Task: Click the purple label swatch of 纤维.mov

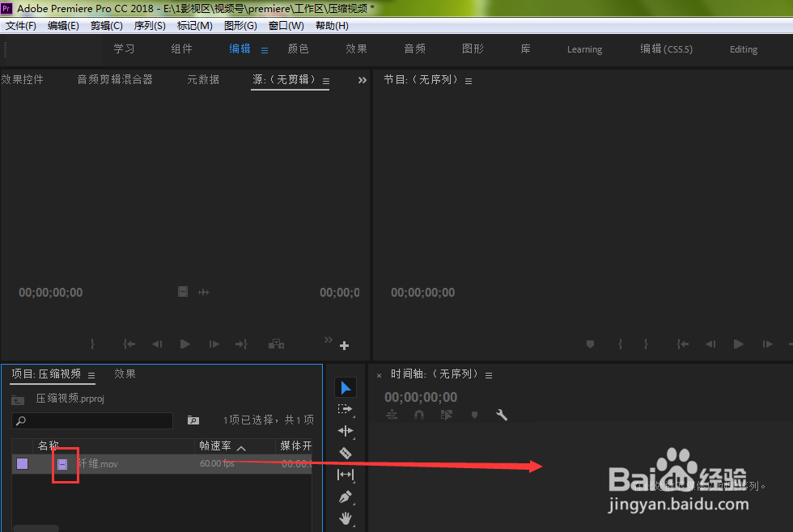Action: point(23,464)
